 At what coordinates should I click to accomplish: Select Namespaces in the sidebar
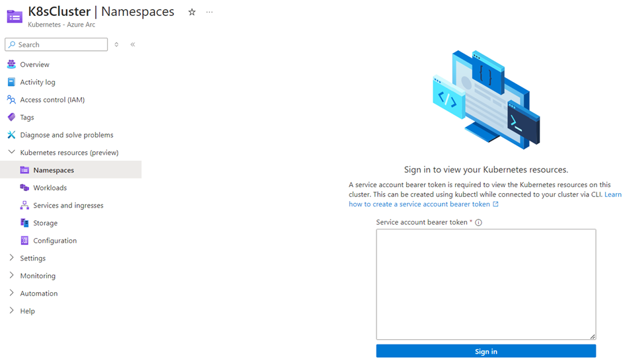pos(54,170)
